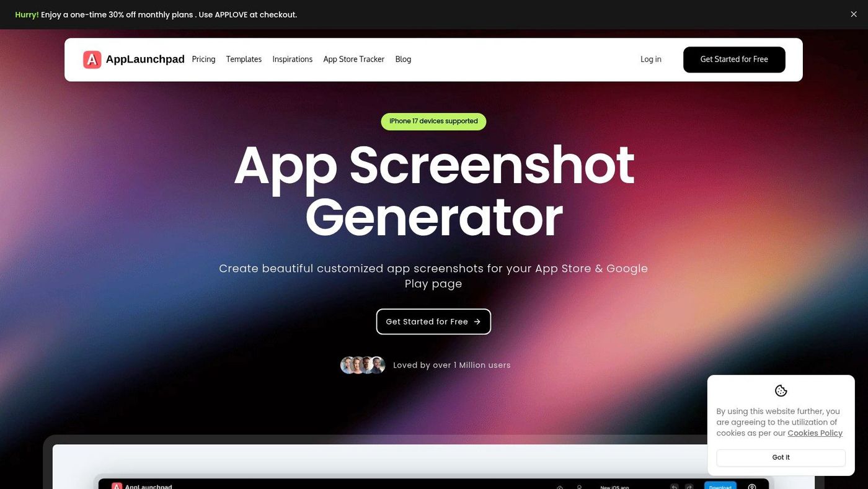The width and height of the screenshot is (868, 489).
Task: Click the cookie icon in consent popup
Action: click(781, 391)
